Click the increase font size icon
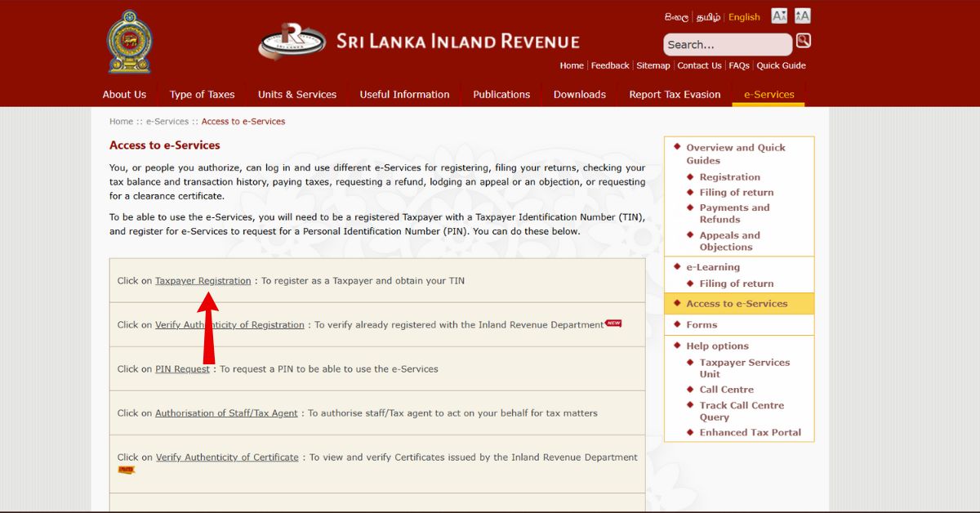 (802, 16)
